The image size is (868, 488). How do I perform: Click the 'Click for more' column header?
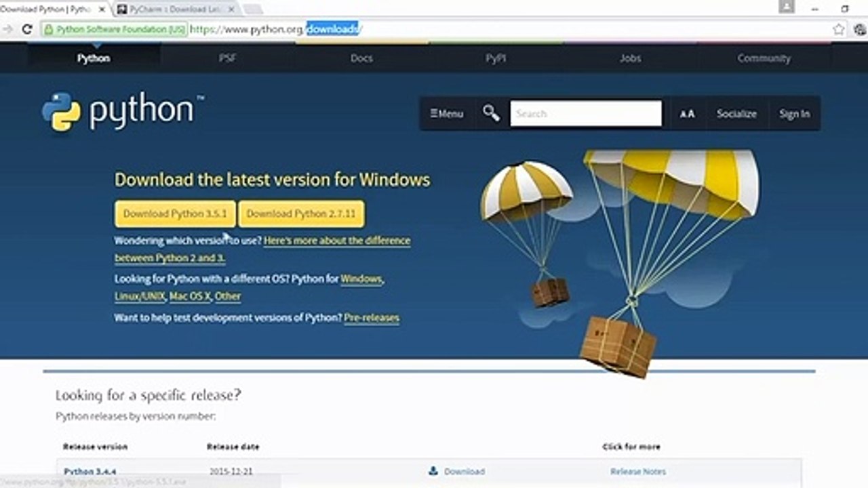[x=631, y=447]
